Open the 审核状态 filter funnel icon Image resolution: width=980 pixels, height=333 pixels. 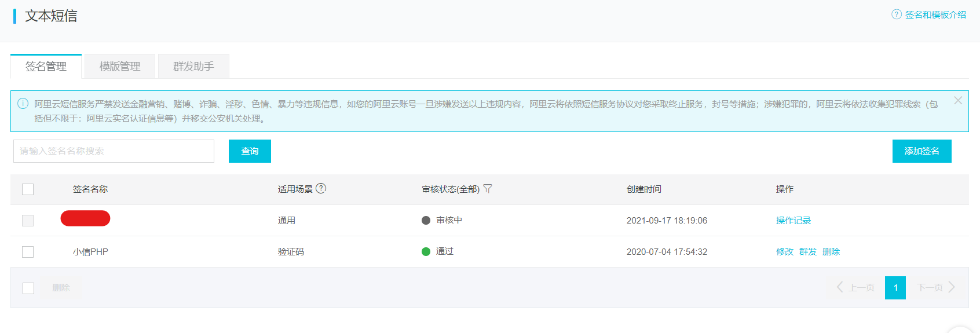pyautogui.click(x=488, y=189)
